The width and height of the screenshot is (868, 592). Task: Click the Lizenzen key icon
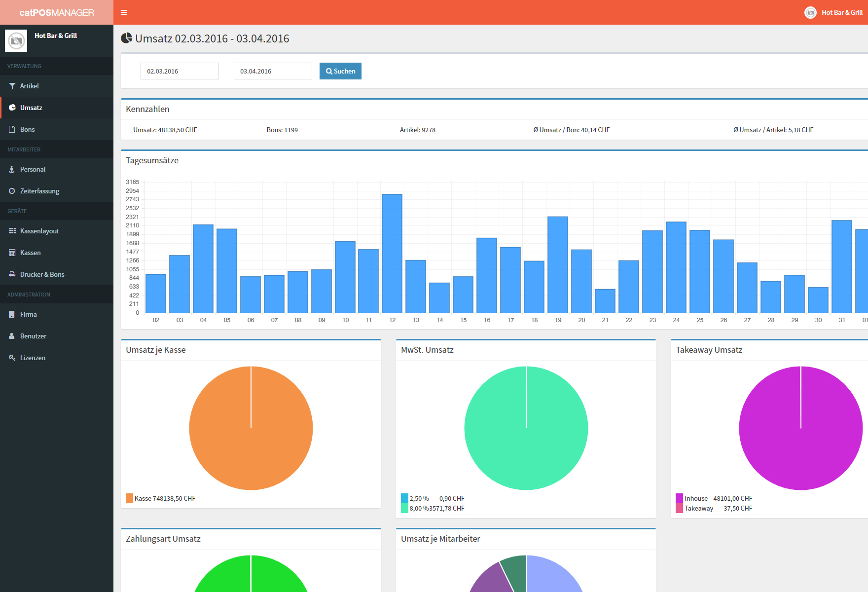[12, 358]
